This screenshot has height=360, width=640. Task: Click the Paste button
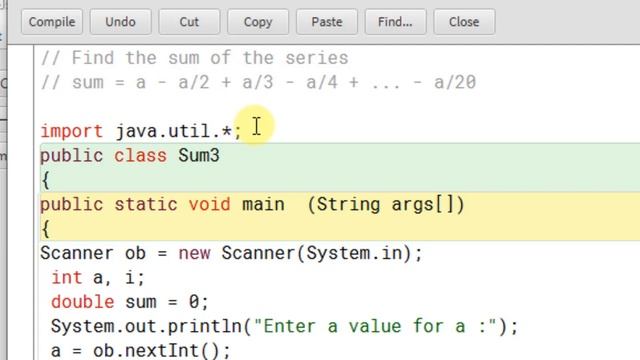coord(327,22)
